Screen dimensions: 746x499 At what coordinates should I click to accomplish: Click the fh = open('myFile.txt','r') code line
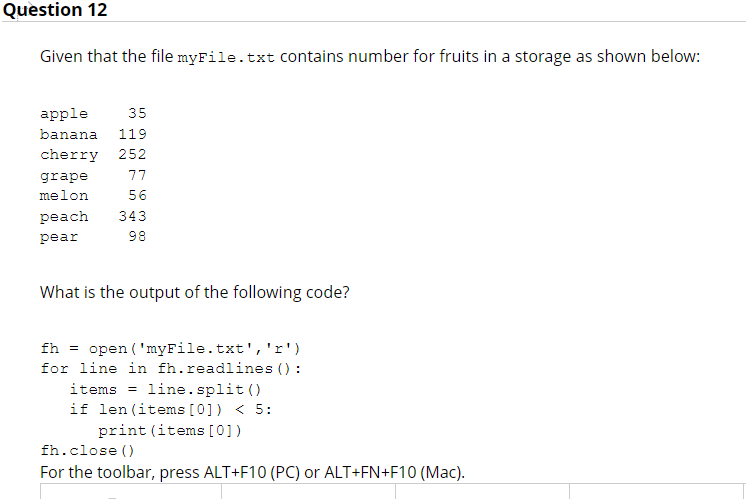pos(170,349)
